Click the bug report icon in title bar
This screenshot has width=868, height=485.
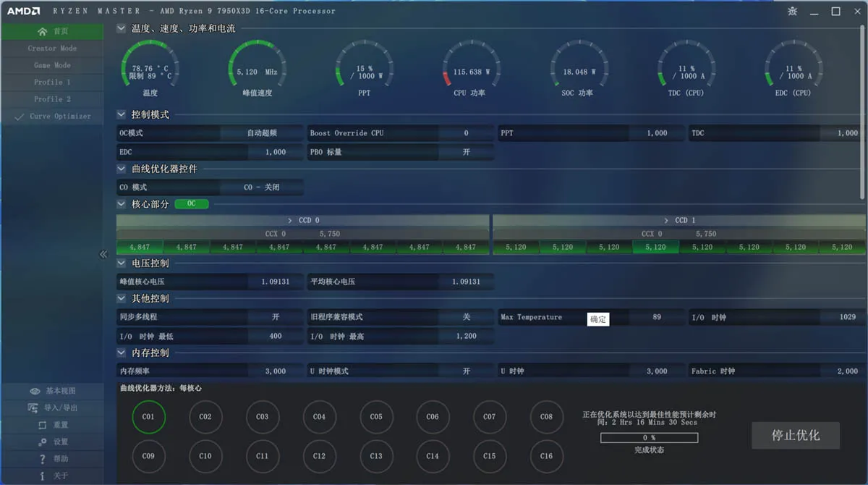tap(791, 11)
